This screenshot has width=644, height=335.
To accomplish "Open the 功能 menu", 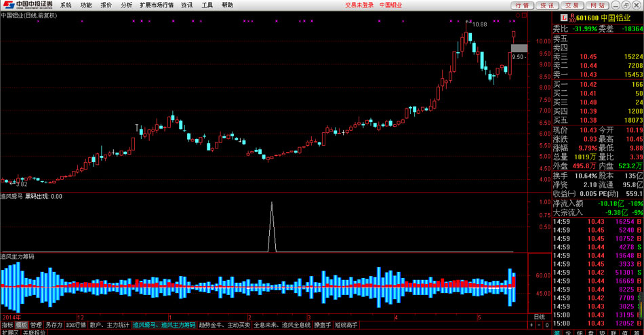I will pyautogui.click(x=86, y=5).
